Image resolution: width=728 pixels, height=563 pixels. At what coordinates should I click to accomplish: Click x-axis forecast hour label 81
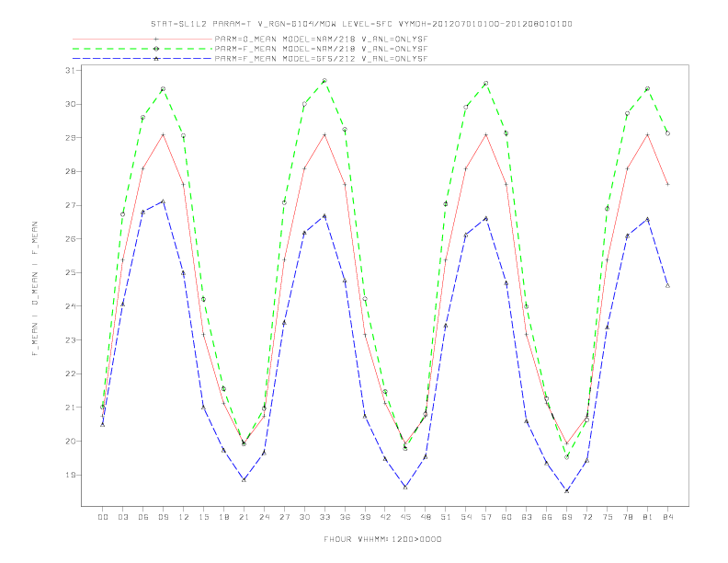648,517
